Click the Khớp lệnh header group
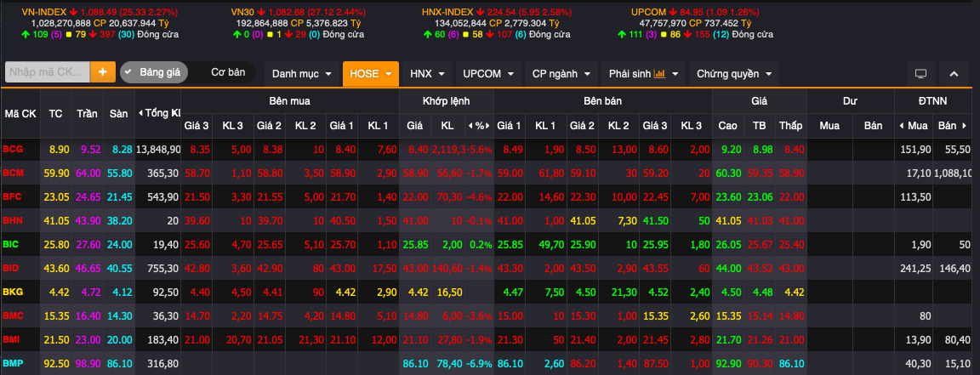Viewport: 980px width, 375px height. tap(447, 100)
